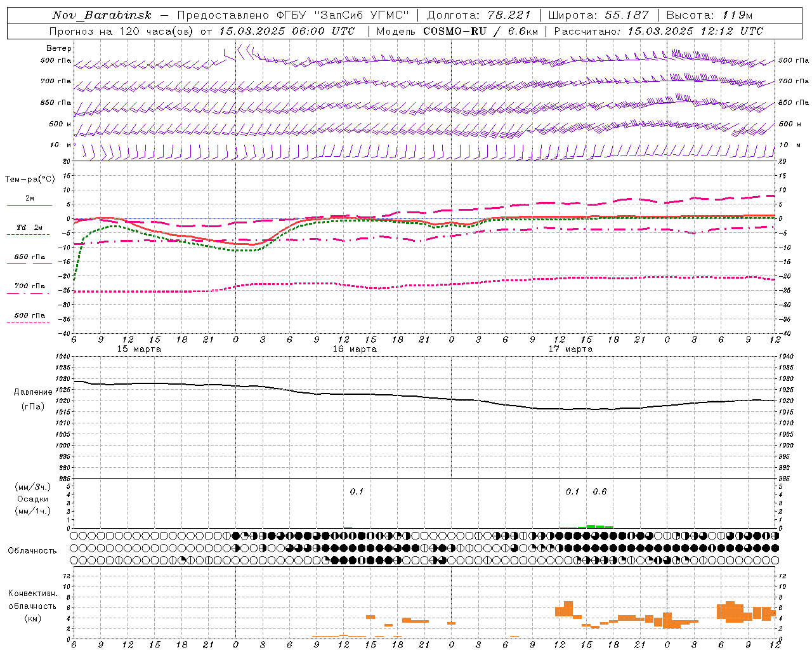
Task: Click the '(мм/3ч.)' precipitation unit label
Action: [x=33, y=487]
